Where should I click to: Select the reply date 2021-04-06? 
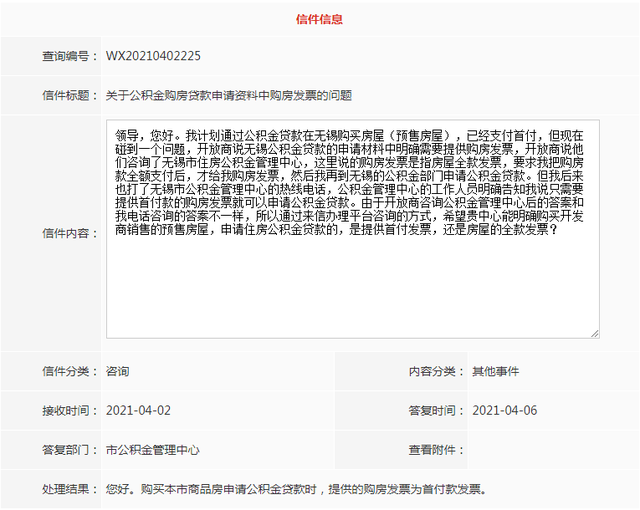pyautogui.click(x=504, y=410)
